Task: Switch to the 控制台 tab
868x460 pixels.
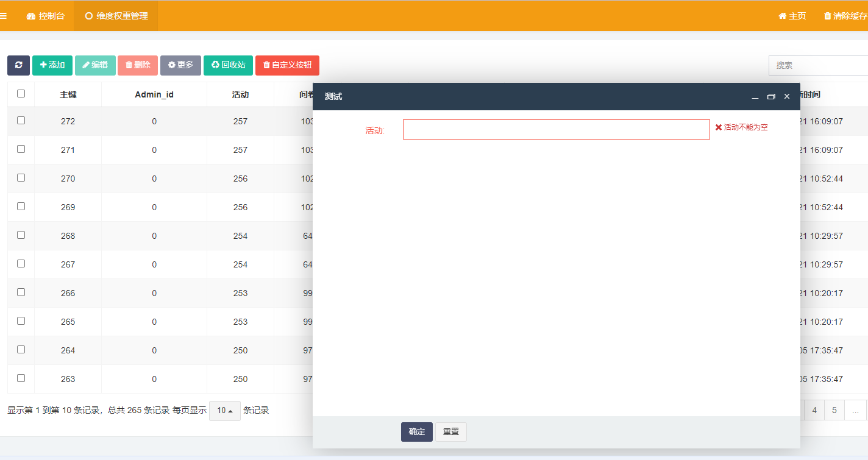Action: (x=45, y=16)
